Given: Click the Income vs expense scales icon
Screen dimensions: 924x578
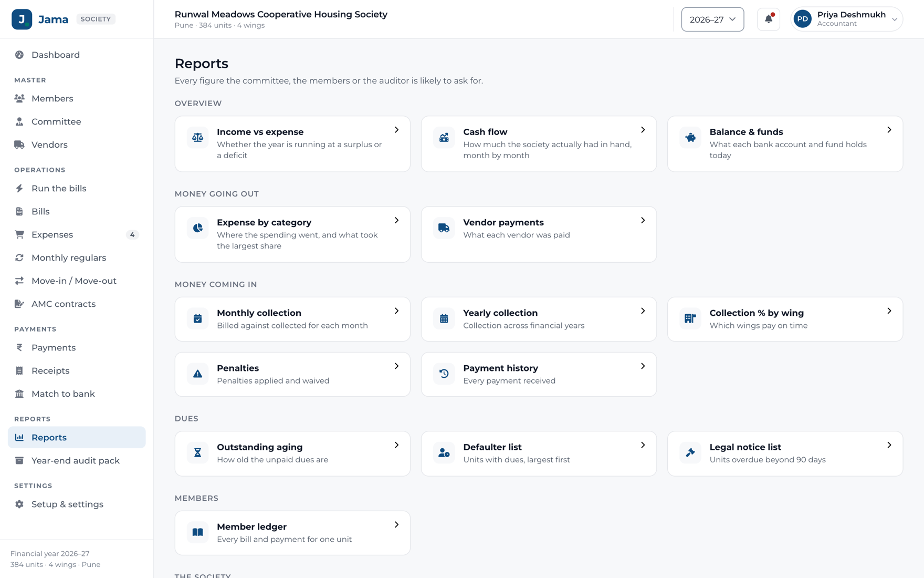Looking at the screenshot, I should coord(198,138).
